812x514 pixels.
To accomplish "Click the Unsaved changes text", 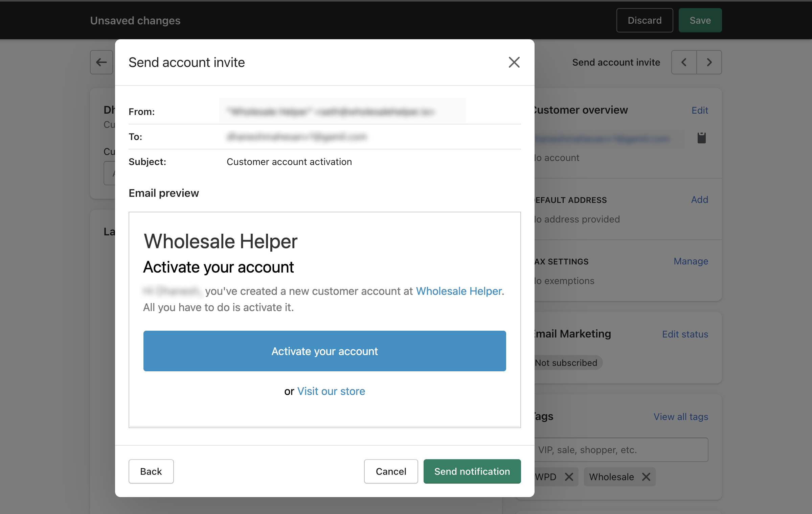I will (135, 20).
